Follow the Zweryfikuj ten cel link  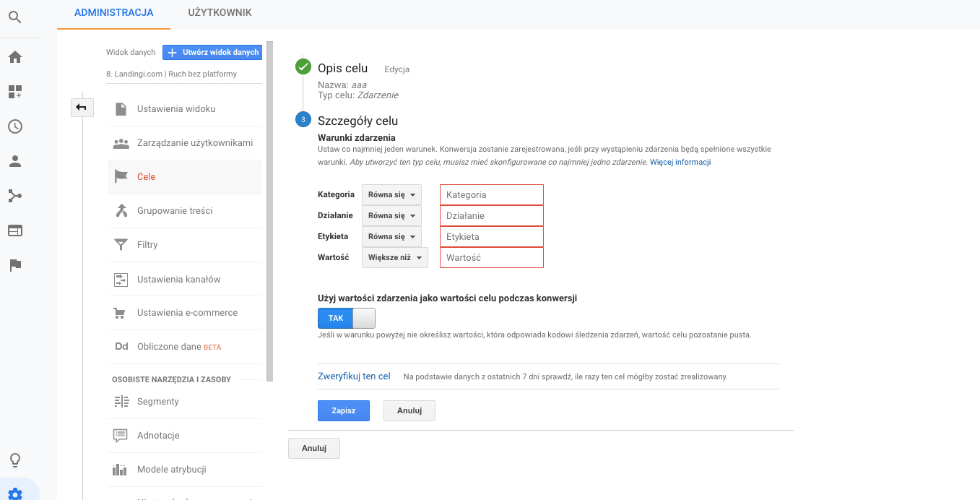click(354, 376)
